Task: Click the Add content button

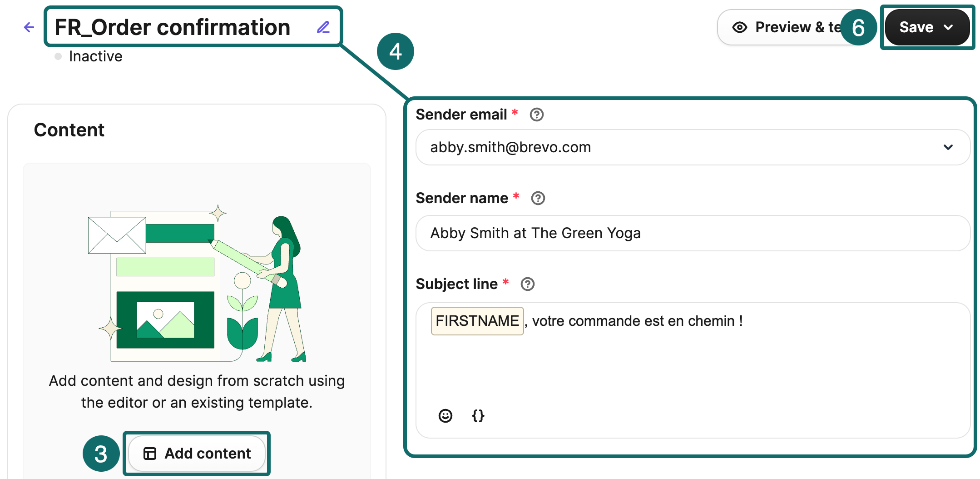Action: (x=197, y=453)
